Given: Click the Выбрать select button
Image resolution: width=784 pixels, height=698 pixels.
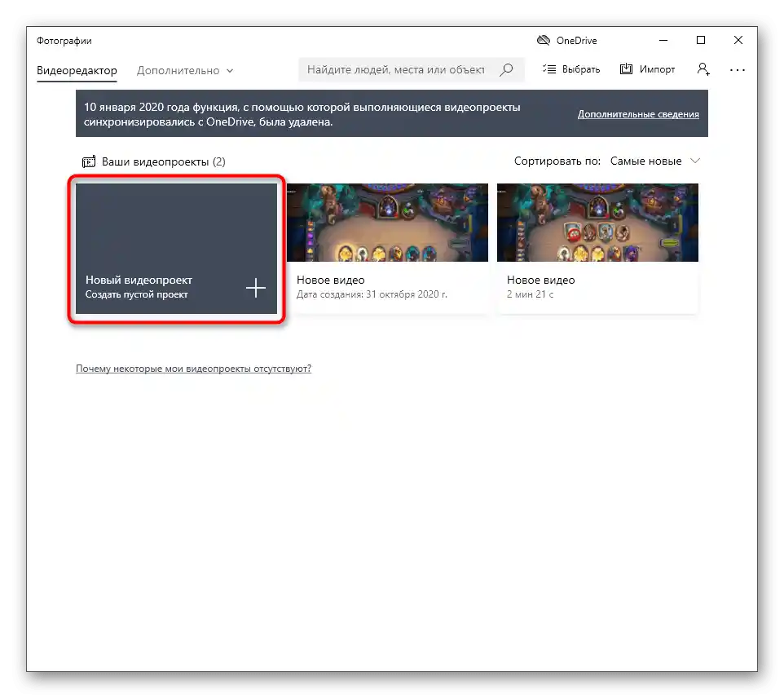Looking at the screenshot, I should coord(571,69).
